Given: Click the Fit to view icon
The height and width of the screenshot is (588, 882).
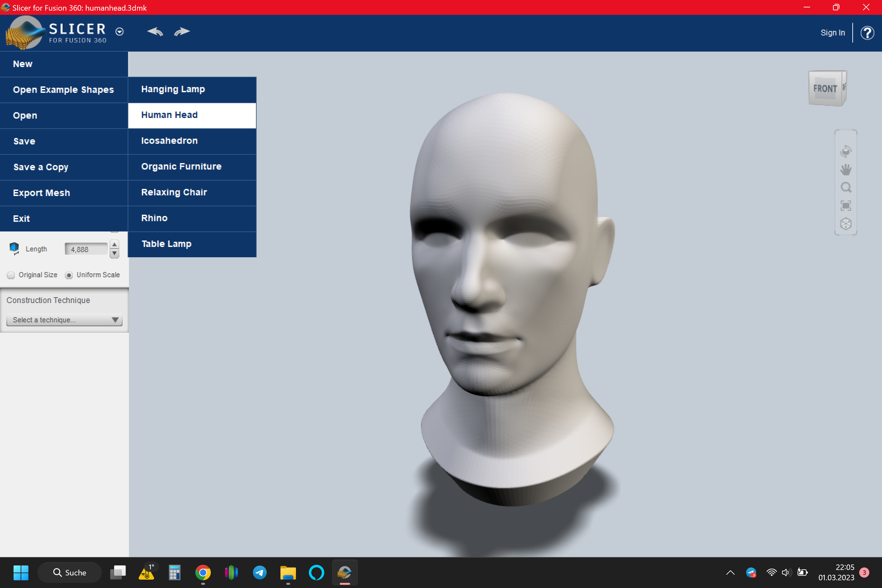Looking at the screenshot, I should point(846,205).
